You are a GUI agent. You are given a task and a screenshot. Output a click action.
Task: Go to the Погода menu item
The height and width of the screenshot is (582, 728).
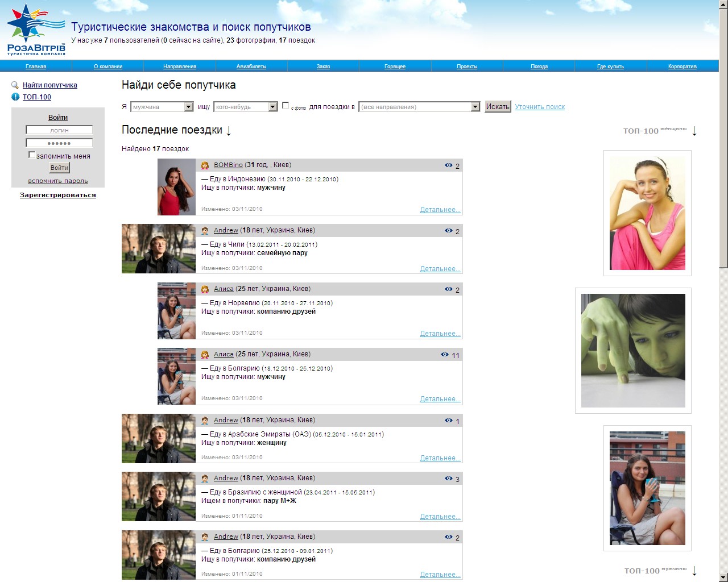539,66
